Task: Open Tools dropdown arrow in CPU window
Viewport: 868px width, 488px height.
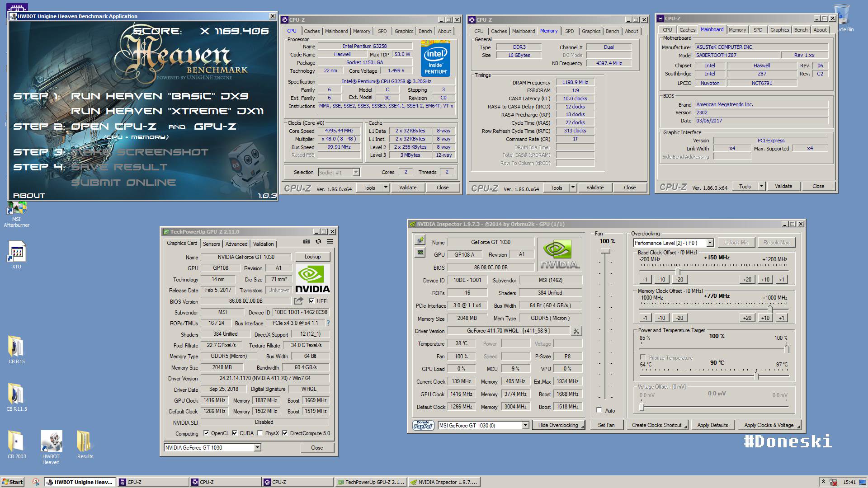Action: pos(386,188)
